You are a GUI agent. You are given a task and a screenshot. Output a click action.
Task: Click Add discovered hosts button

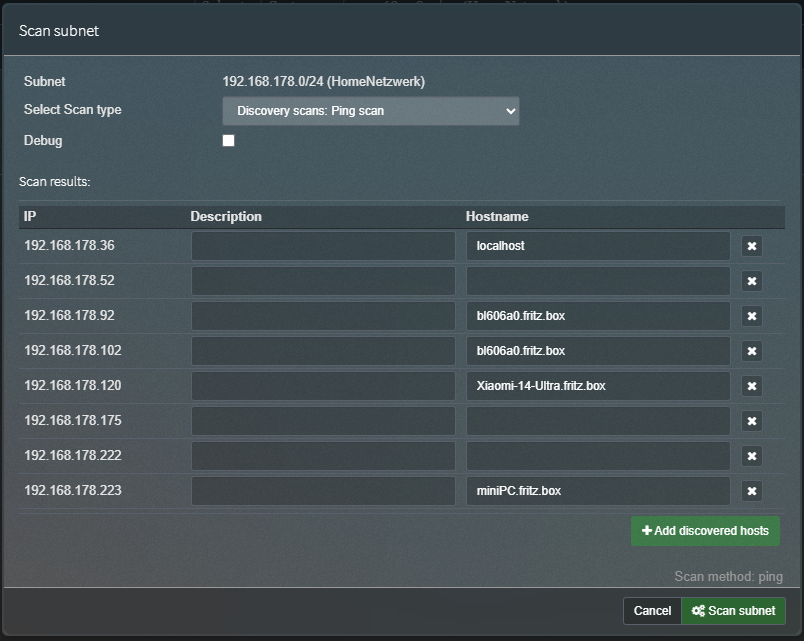[x=705, y=531]
